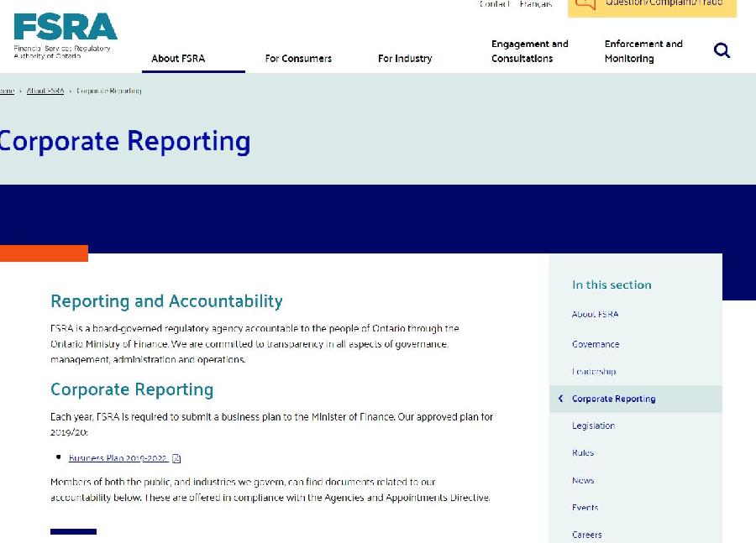Open the For Consumers menu
The image size is (756, 543).
298,59
